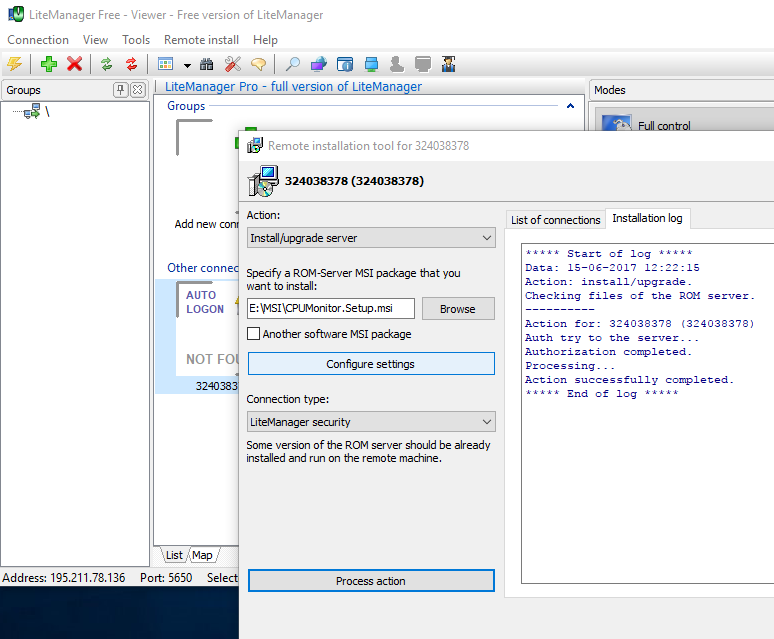Select the root group node in the Groups tree

click(x=37, y=111)
